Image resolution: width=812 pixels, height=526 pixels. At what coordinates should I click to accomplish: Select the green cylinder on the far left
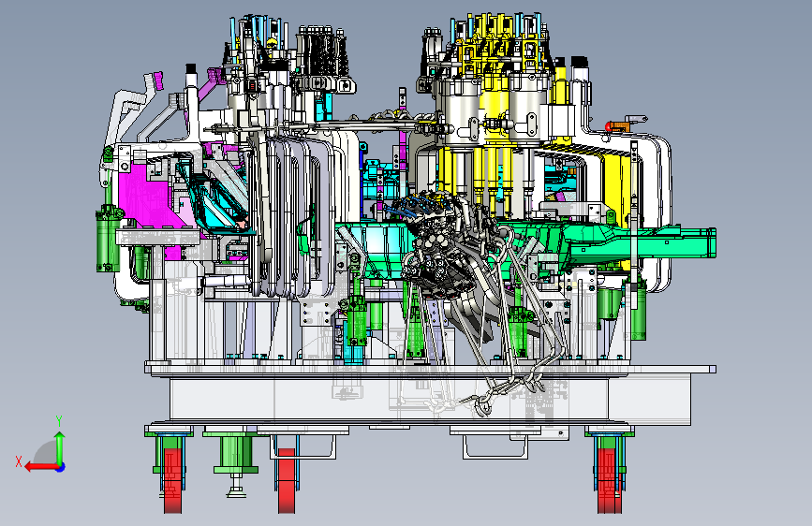point(109,240)
